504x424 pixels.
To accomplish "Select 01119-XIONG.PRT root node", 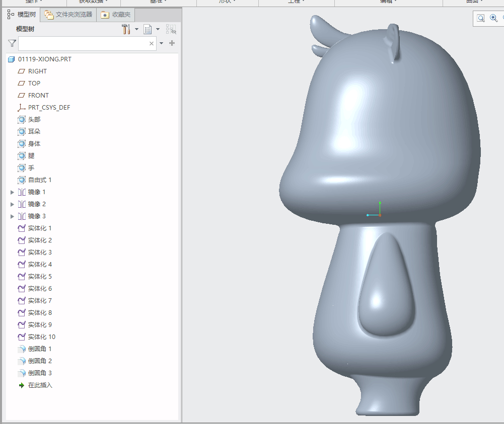I will point(40,59).
